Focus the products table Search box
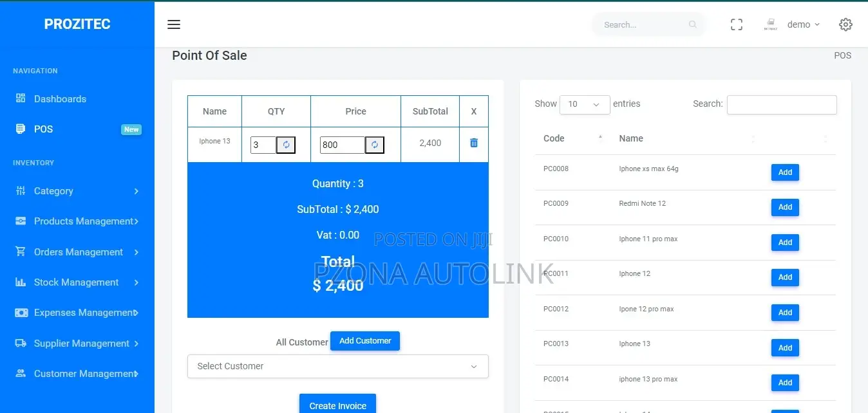The height and width of the screenshot is (413, 868). tap(782, 104)
